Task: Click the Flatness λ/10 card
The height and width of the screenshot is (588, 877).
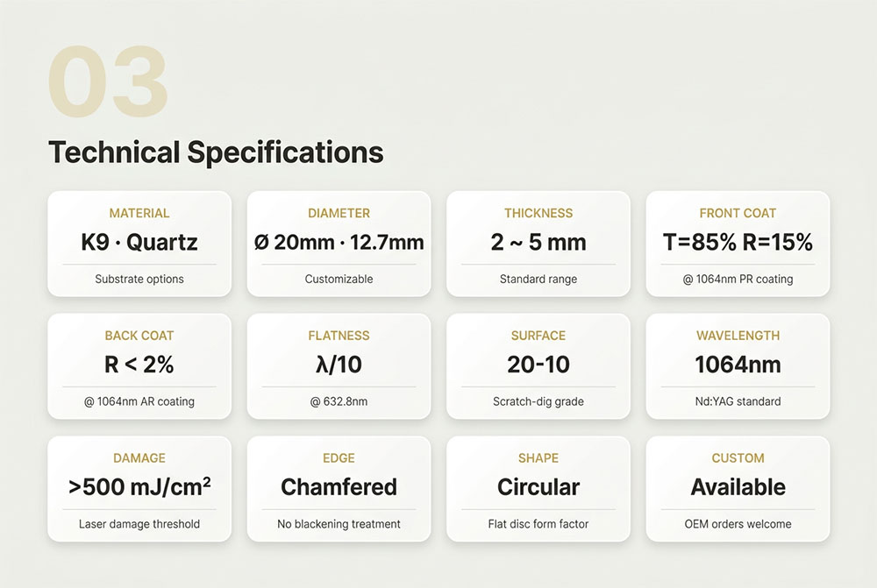Action: pyautogui.click(x=339, y=366)
